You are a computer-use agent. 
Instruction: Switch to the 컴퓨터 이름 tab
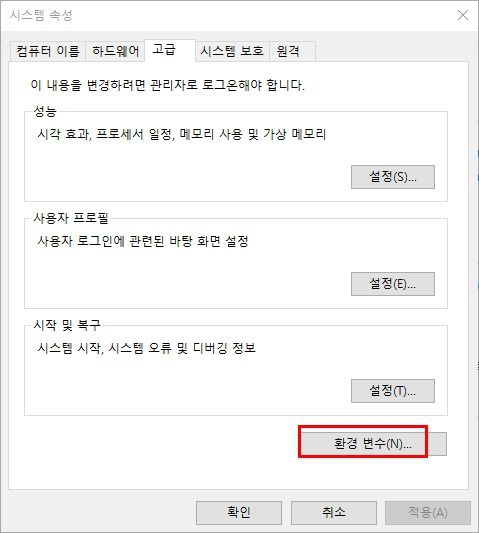point(48,51)
